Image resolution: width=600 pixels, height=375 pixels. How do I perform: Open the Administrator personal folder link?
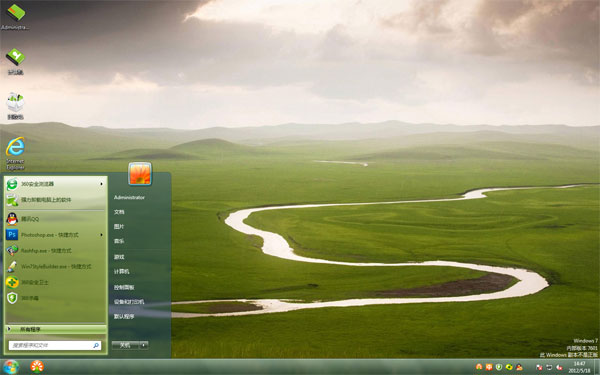pyautogui.click(x=129, y=197)
